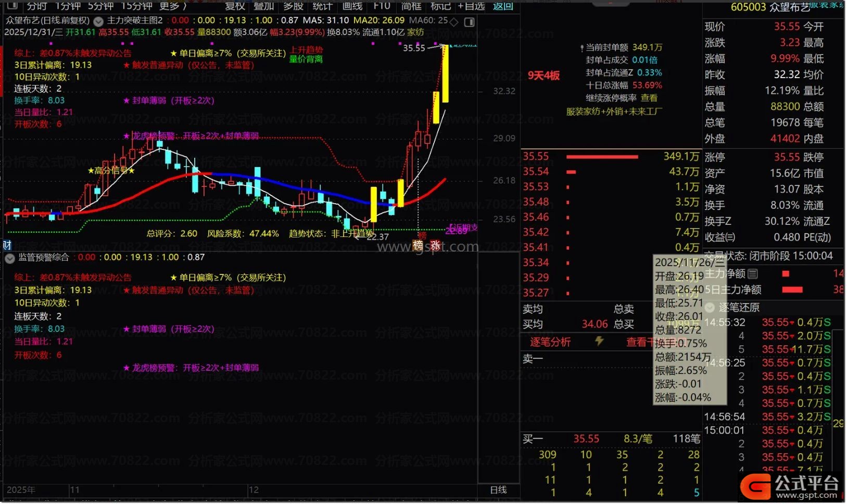Toggle the right sidebar panel icon
The image size is (847, 504).
point(469,22)
